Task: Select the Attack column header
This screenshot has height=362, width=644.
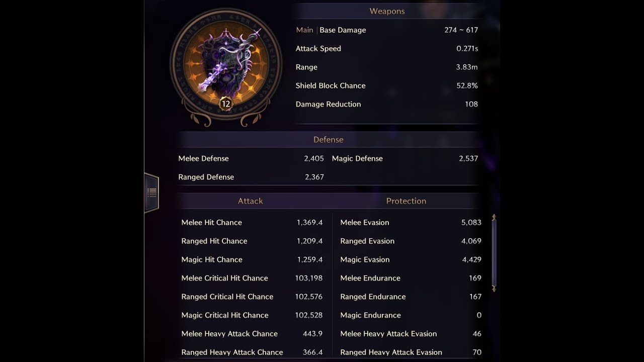Action: click(x=251, y=201)
